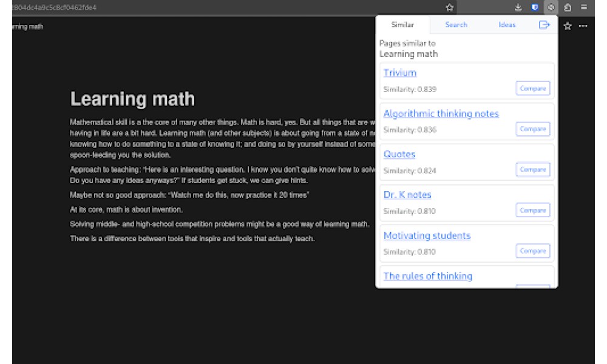Click the 'Solving middle- and high-school' sentence
The width and height of the screenshot is (607, 364).
tap(220, 224)
